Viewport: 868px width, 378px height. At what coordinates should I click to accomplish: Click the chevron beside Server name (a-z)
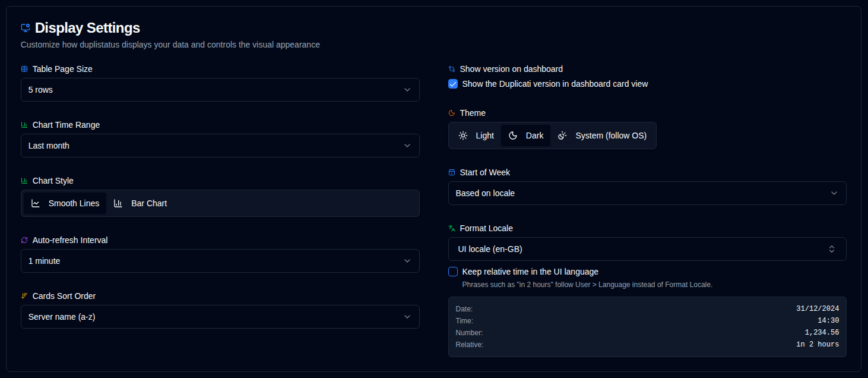pyautogui.click(x=407, y=317)
